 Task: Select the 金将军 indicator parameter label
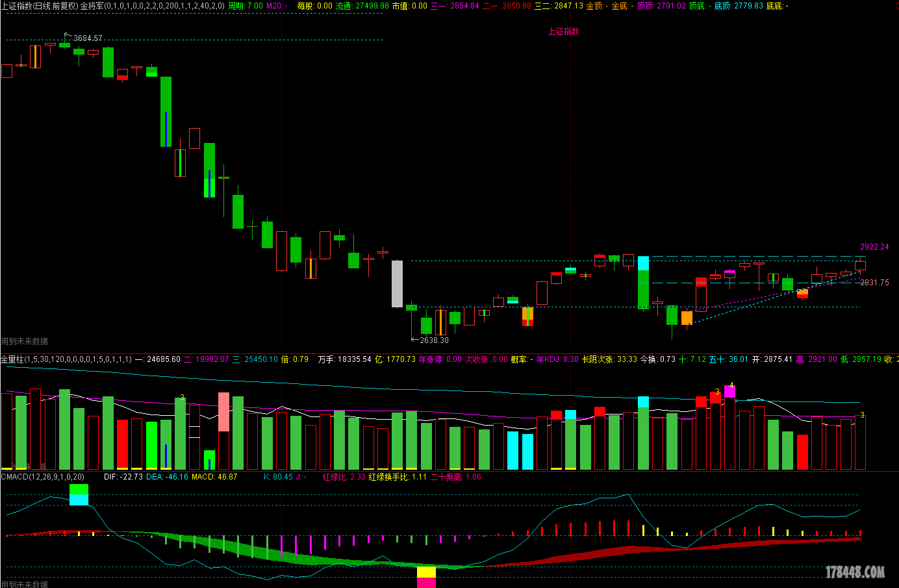click(x=152, y=6)
